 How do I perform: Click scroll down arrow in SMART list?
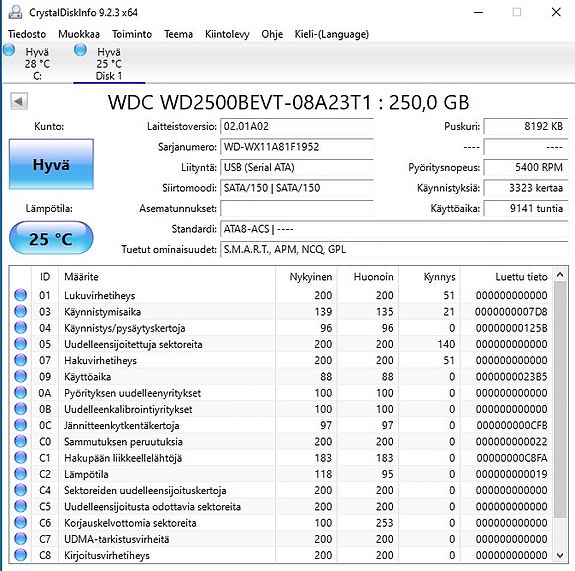(560, 555)
